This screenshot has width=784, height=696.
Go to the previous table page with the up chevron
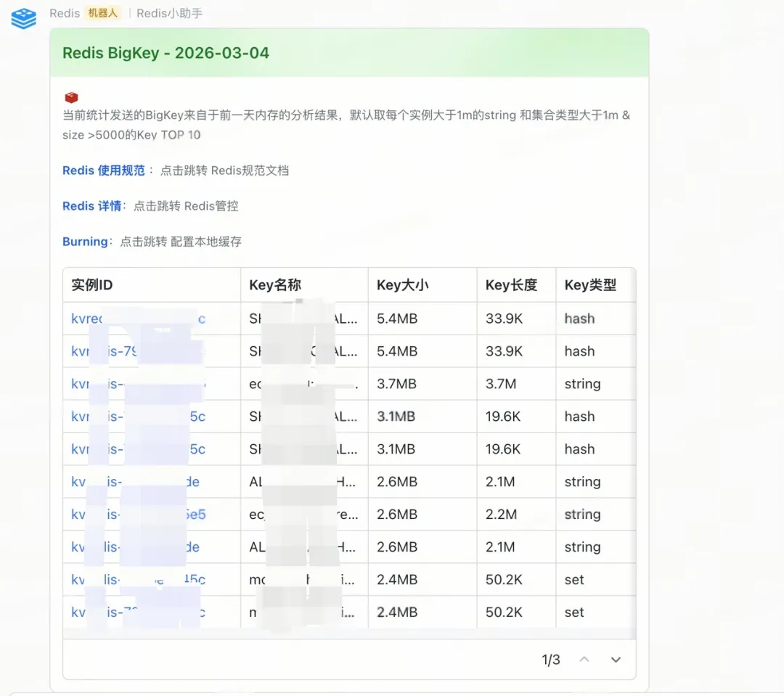coord(584,660)
